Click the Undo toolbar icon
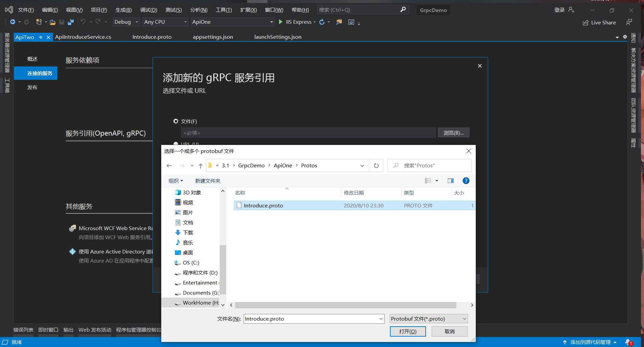Viewport: 644px width, 347px height. (83, 22)
